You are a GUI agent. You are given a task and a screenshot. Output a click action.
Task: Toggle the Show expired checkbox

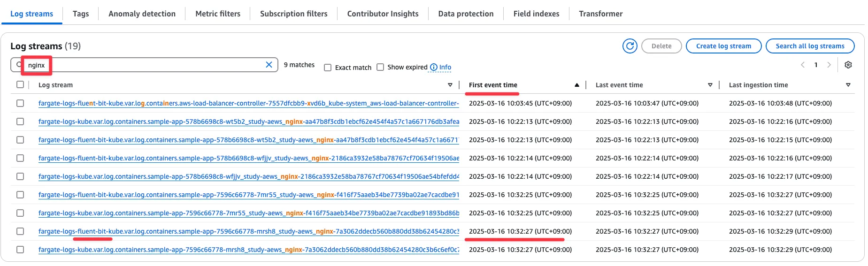pyautogui.click(x=380, y=67)
